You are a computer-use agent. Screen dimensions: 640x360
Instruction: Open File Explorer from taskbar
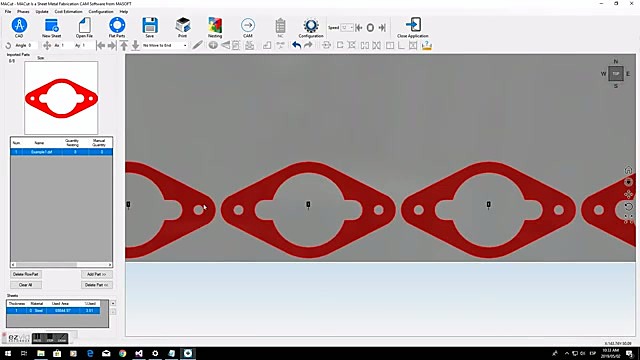point(41,353)
